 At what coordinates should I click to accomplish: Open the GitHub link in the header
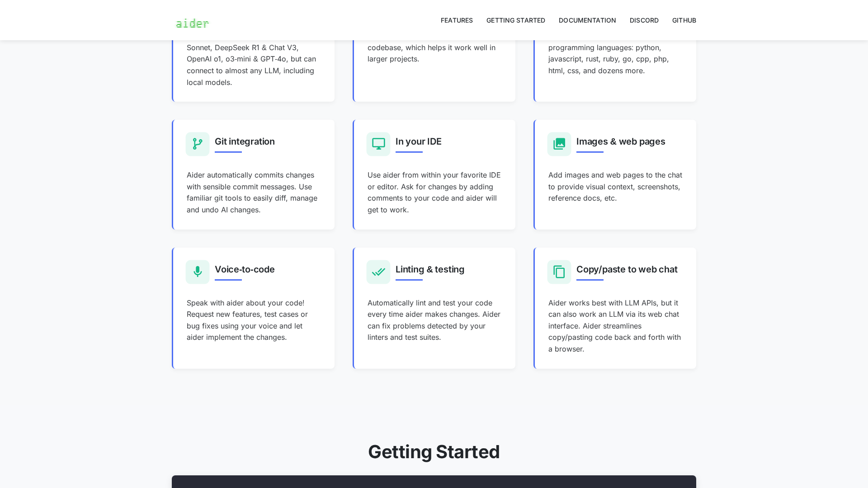pos(684,20)
